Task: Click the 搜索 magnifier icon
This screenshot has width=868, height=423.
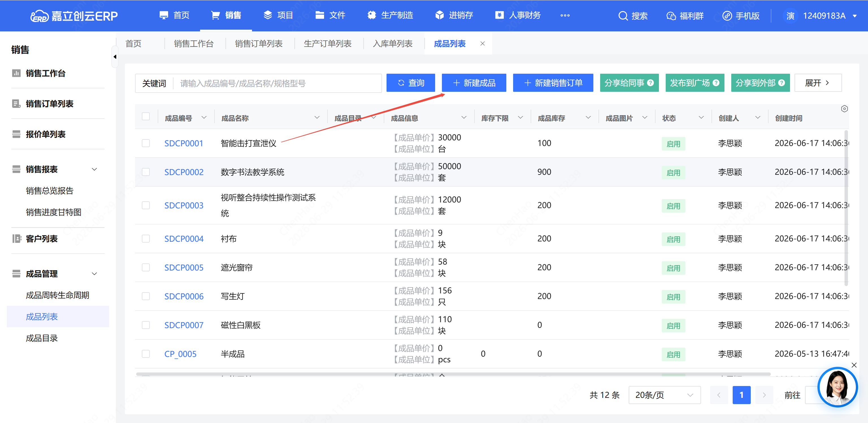Action: [623, 16]
